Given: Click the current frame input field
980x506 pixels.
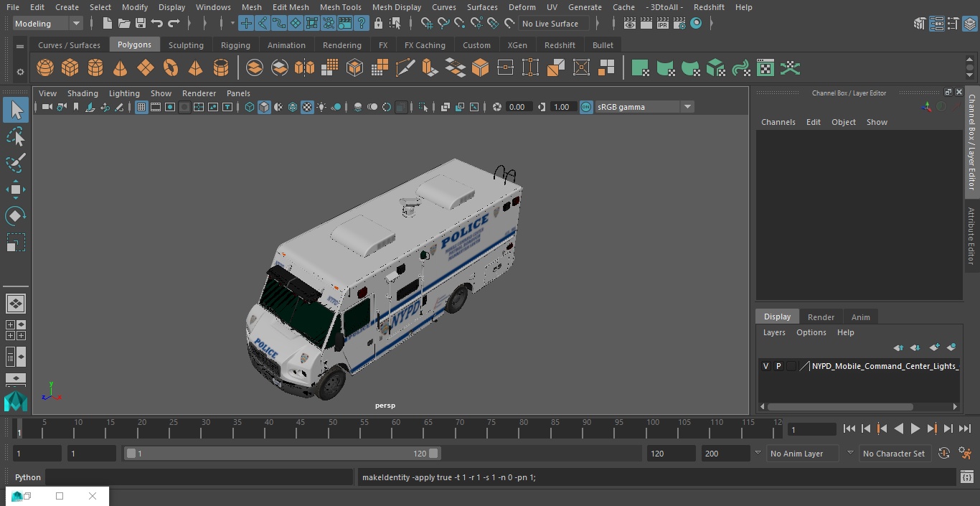Looking at the screenshot, I should 811,429.
